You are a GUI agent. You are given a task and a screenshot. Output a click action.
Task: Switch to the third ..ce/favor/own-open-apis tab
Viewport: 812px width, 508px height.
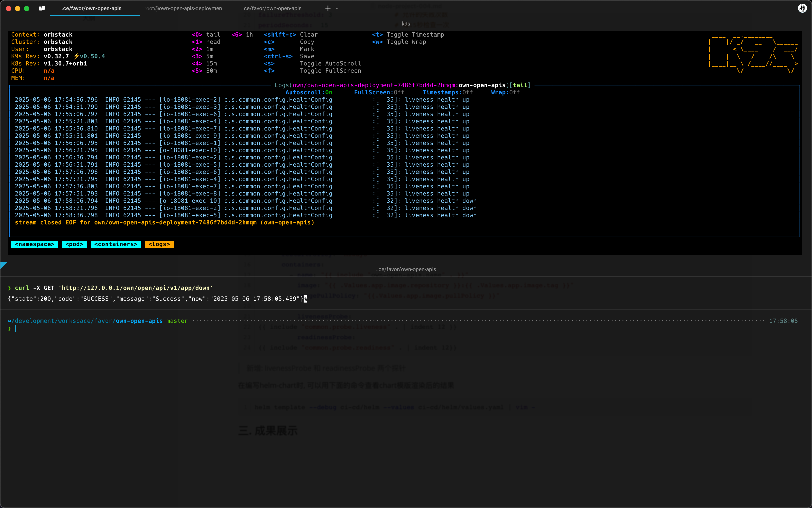point(271,8)
